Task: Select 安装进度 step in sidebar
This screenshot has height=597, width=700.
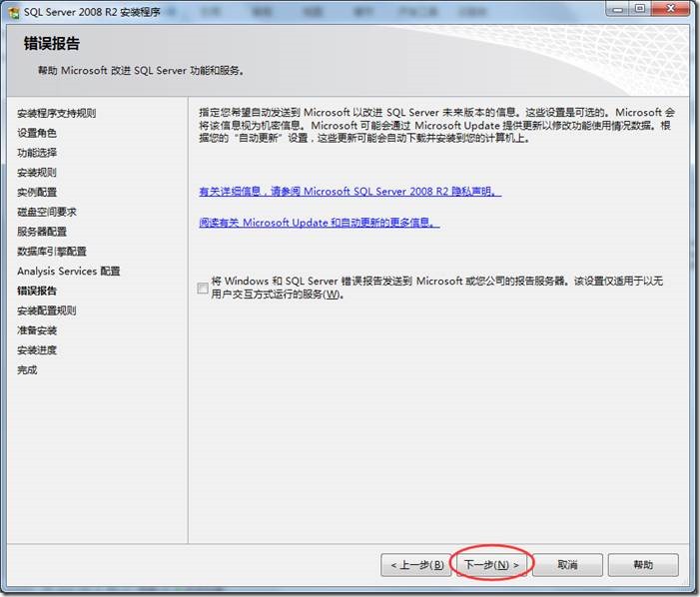Action: pyautogui.click(x=37, y=350)
